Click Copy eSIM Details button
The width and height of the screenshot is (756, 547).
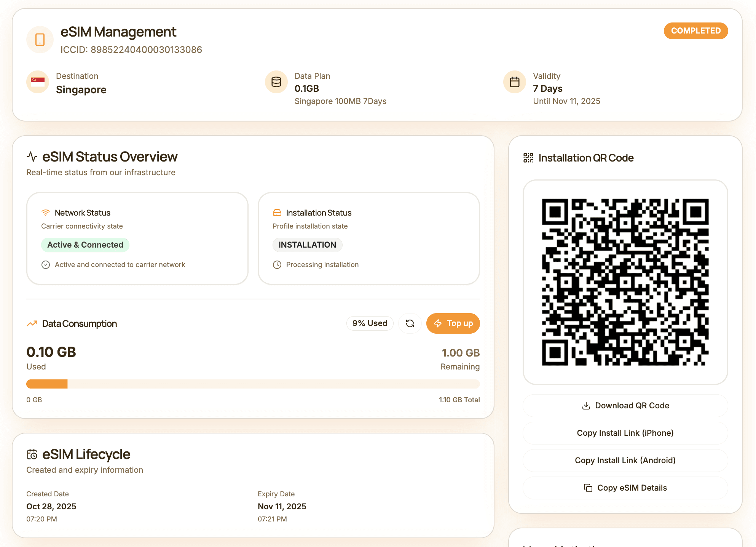click(x=625, y=488)
